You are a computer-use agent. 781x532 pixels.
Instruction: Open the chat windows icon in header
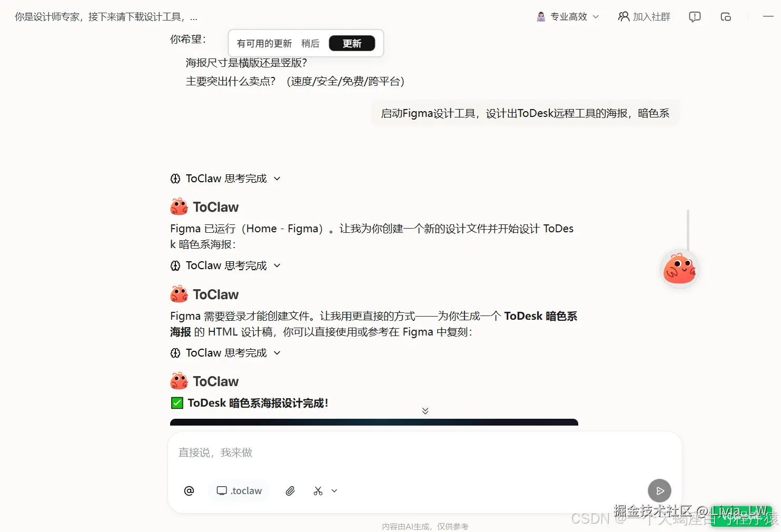click(x=726, y=17)
